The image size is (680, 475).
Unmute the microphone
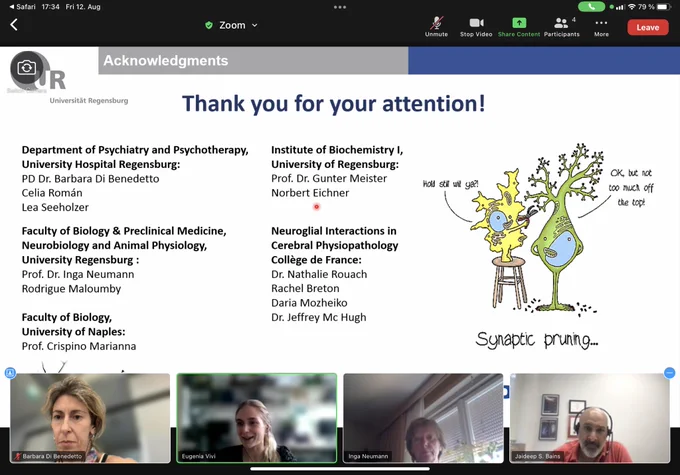436,26
